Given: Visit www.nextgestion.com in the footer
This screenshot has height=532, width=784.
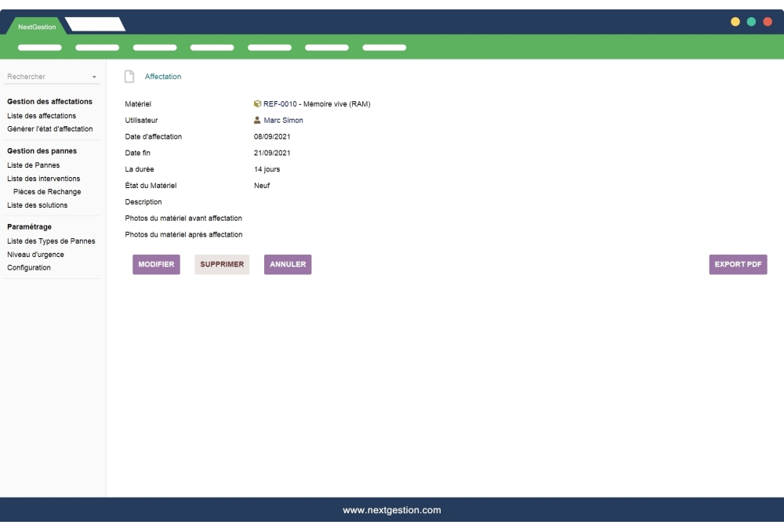Looking at the screenshot, I should [392, 509].
